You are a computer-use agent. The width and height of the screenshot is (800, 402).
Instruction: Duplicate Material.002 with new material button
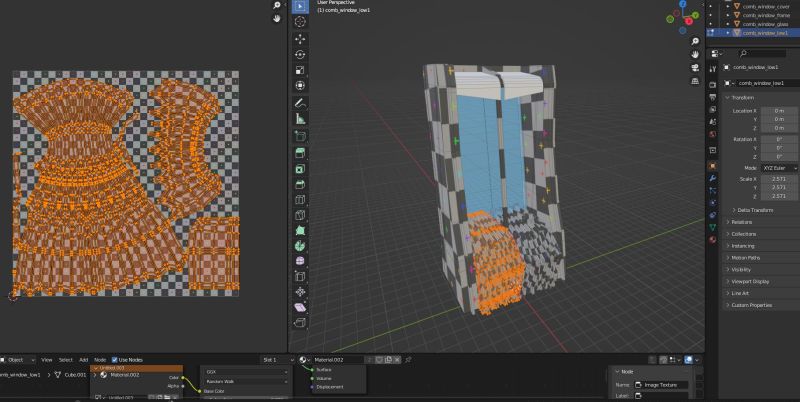click(388, 360)
